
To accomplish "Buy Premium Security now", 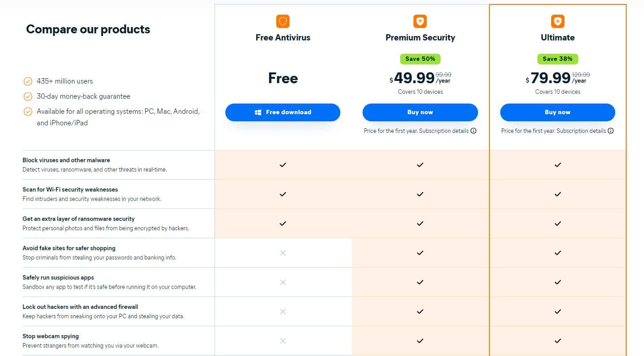I will [420, 112].
